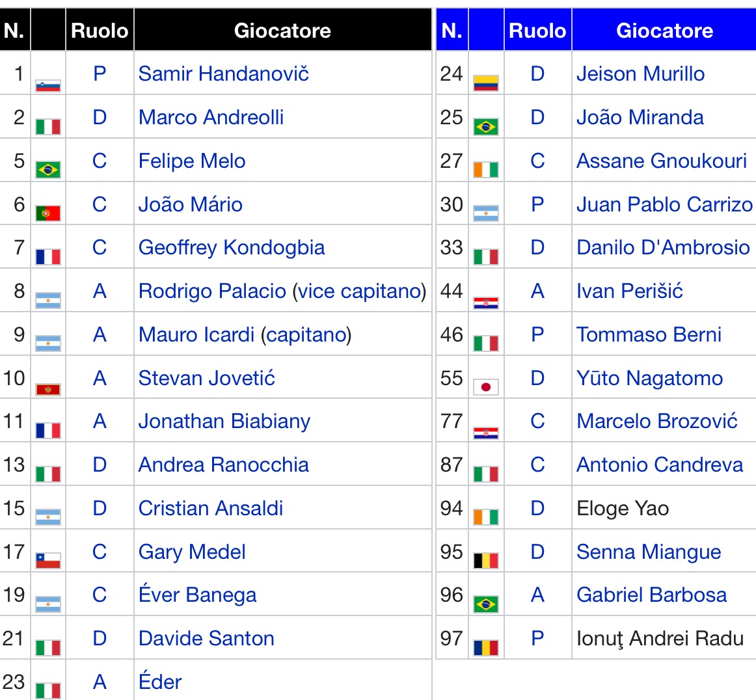The width and height of the screenshot is (756, 700).
Task: Click the Portugal flag next to João Mário
Action: pos(48,213)
